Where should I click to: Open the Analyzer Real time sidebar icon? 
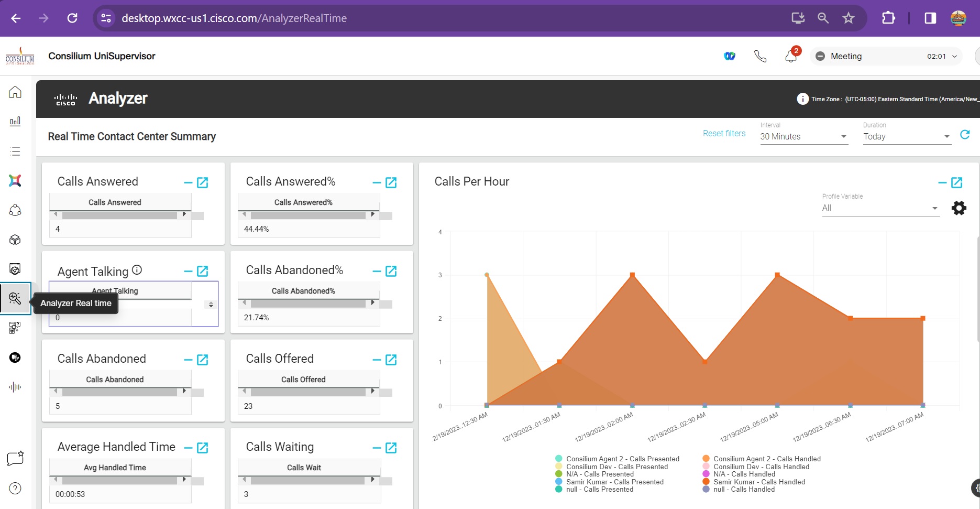click(x=15, y=298)
